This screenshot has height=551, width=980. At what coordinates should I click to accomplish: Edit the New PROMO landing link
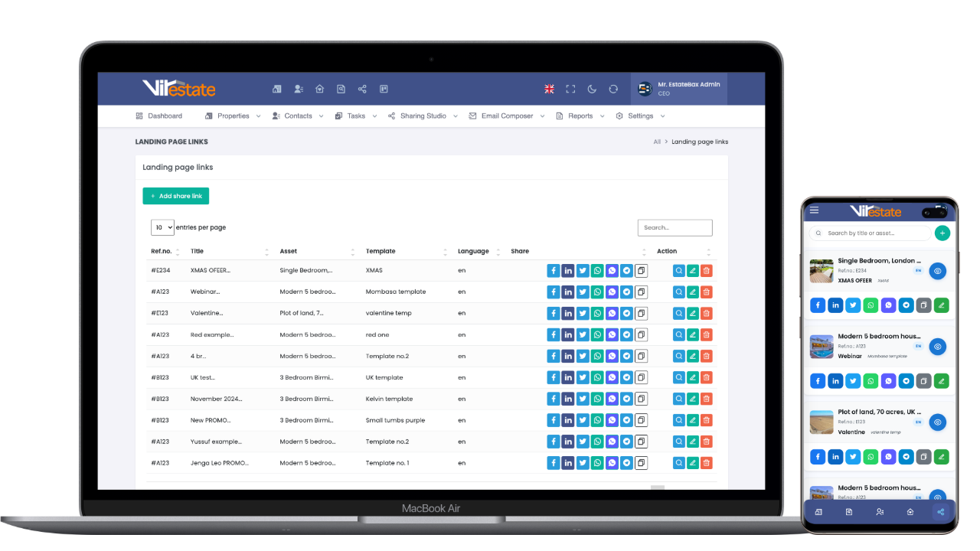coord(692,420)
